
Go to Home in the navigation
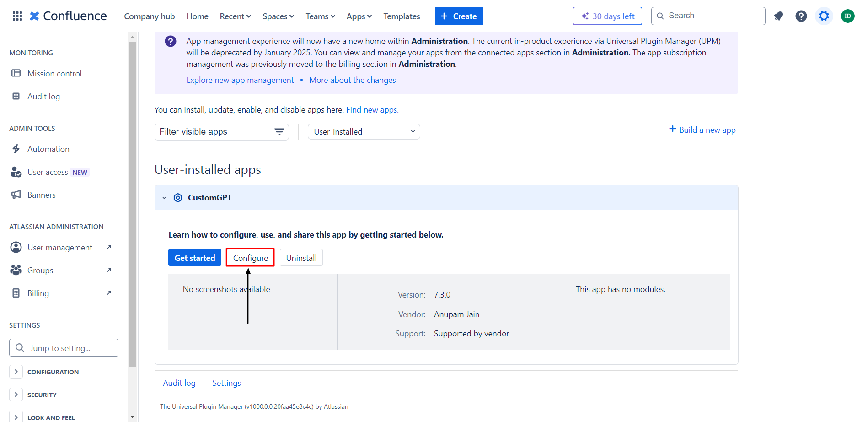[x=197, y=16]
